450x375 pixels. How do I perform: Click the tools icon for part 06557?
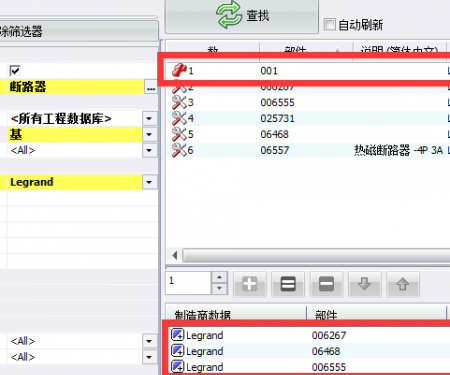click(x=179, y=150)
